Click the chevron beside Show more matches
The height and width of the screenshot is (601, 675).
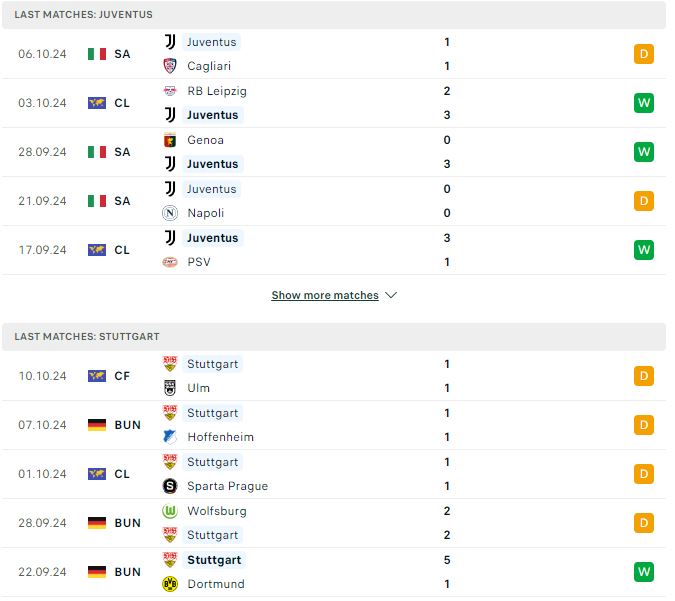pos(391,296)
